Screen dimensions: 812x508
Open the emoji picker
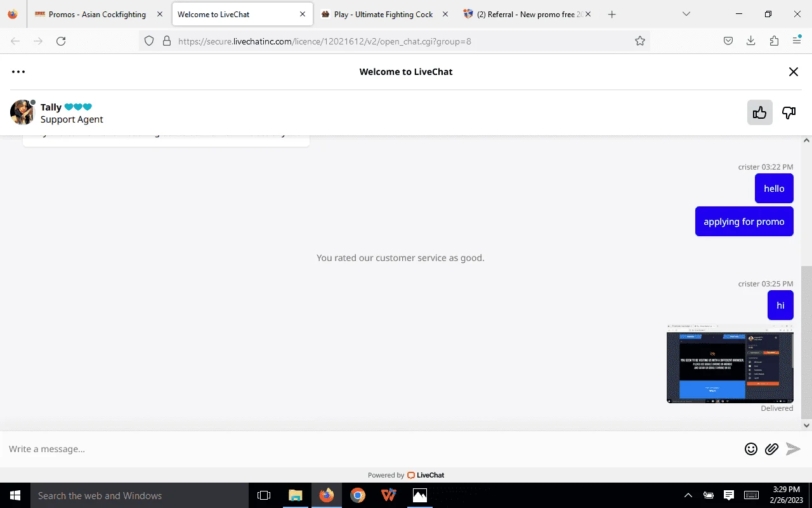[x=751, y=449]
